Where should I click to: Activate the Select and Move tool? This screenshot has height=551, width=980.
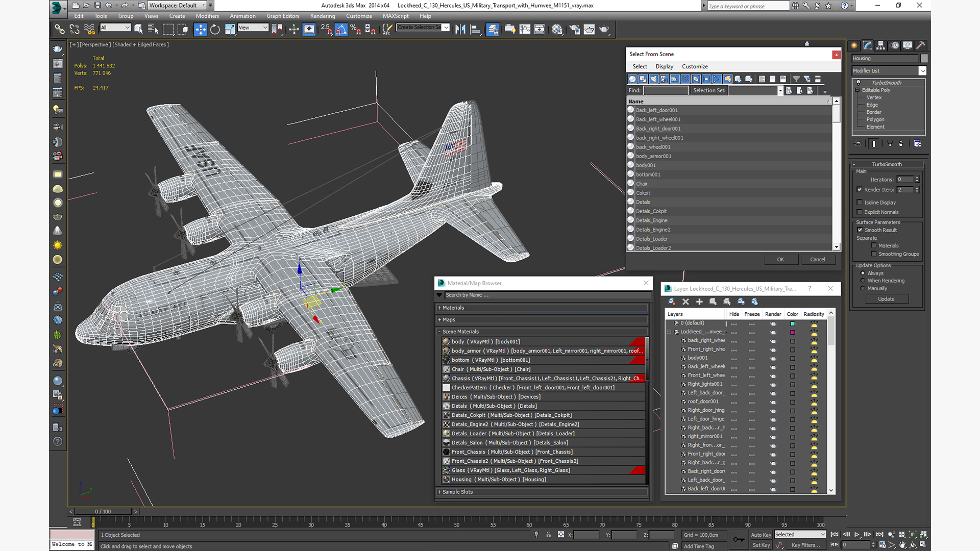point(201,30)
